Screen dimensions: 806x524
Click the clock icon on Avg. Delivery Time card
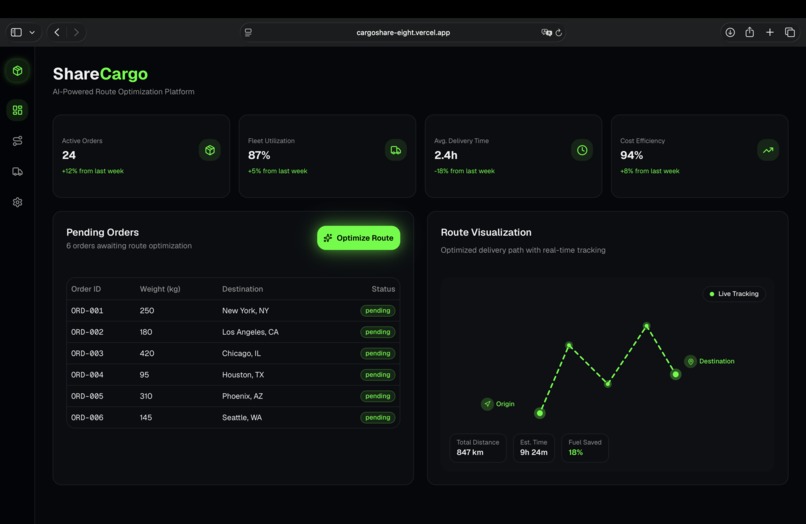point(582,150)
